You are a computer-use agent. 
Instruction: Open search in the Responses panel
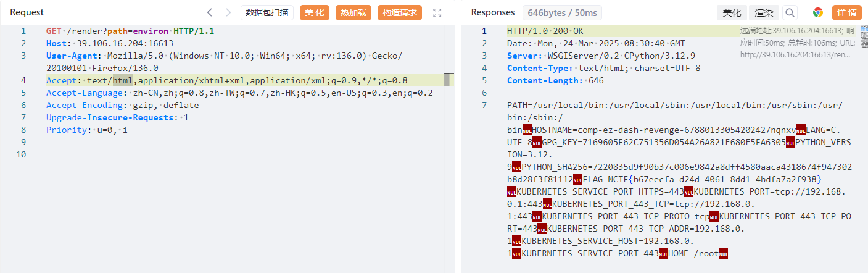pos(790,12)
